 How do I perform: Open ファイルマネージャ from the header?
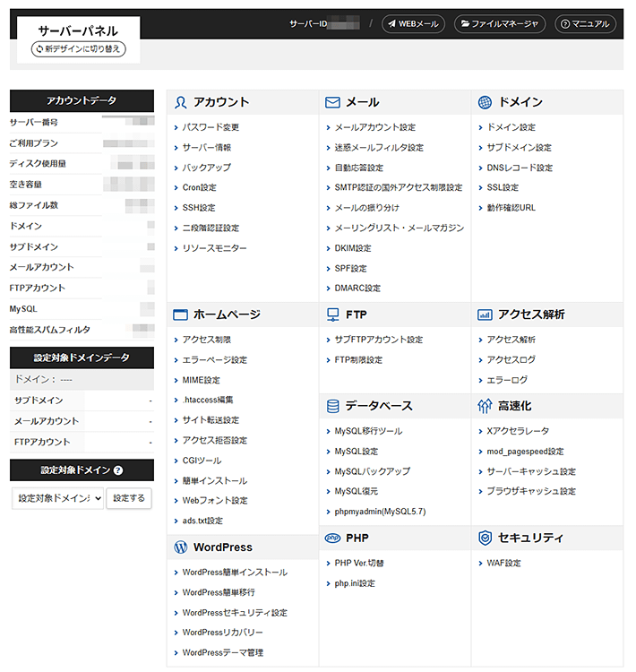tap(500, 24)
